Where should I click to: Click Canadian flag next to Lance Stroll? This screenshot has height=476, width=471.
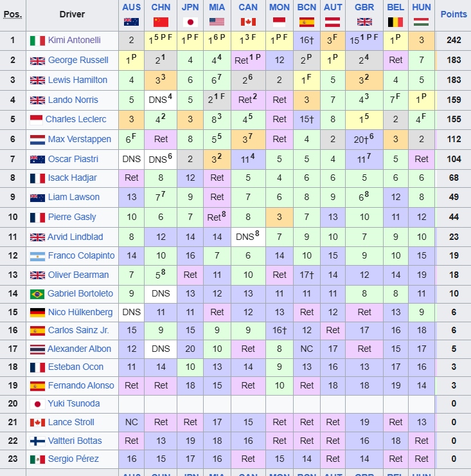(38, 422)
